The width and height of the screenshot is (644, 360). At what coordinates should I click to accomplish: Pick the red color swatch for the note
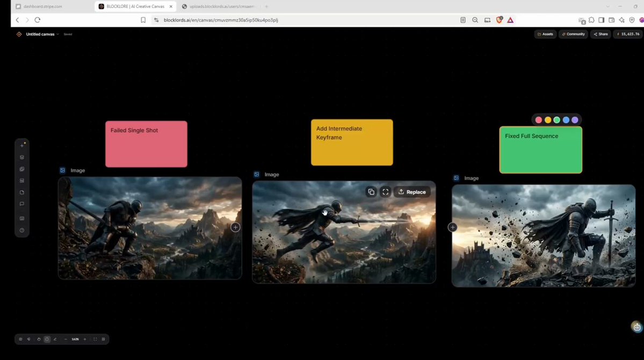pyautogui.click(x=538, y=120)
